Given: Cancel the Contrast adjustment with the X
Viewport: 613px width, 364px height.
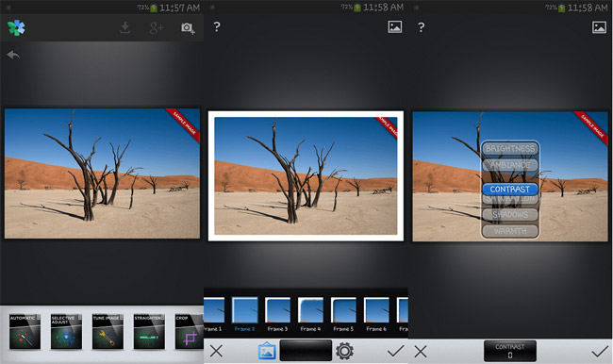Looking at the screenshot, I should click(421, 352).
